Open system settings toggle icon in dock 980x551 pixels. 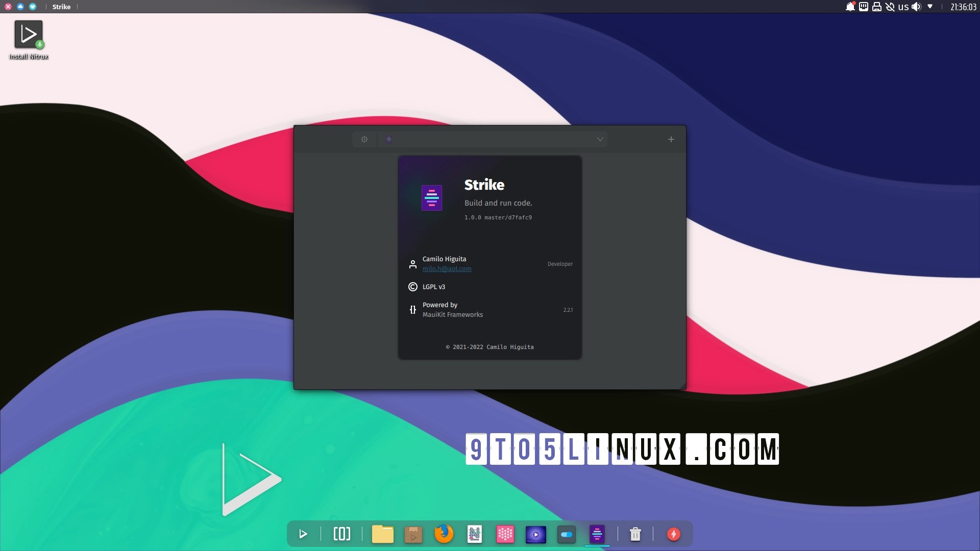pyautogui.click(x=566, y=534)
